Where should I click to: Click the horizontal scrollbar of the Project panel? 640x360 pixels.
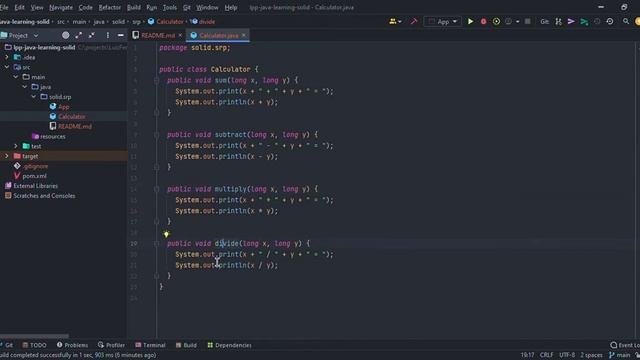point(34,336)
